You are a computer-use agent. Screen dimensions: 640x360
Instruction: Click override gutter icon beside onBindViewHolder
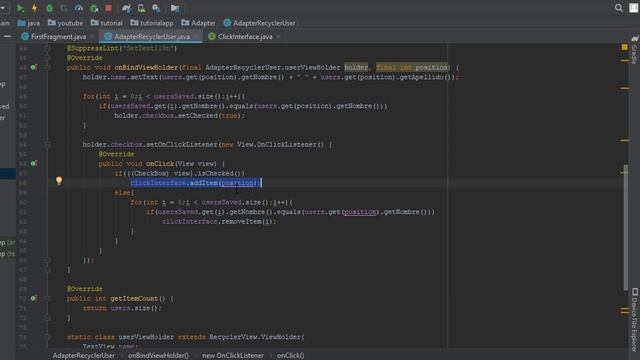33,67
